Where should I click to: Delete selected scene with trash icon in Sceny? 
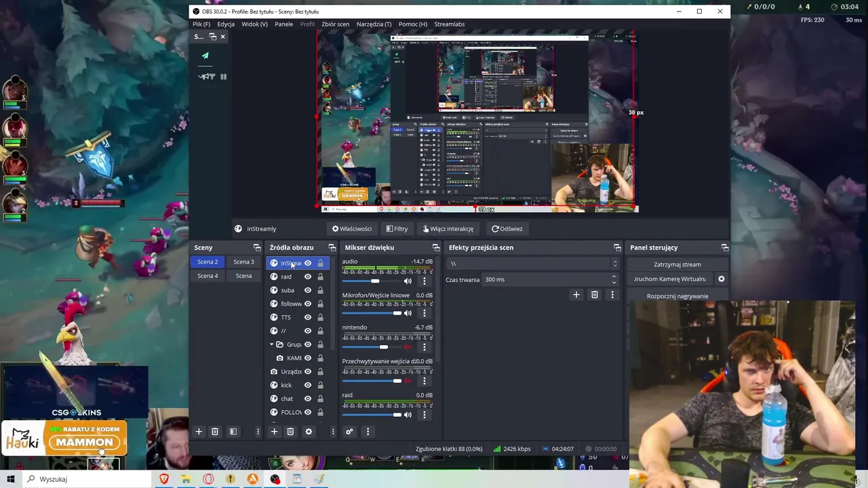[215, 432]
